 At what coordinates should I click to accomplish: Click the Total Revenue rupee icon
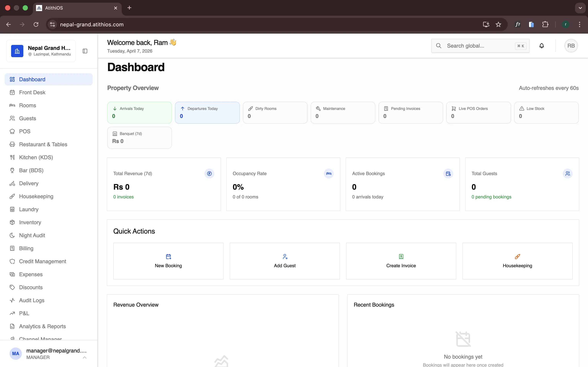[x=209, y=174]
